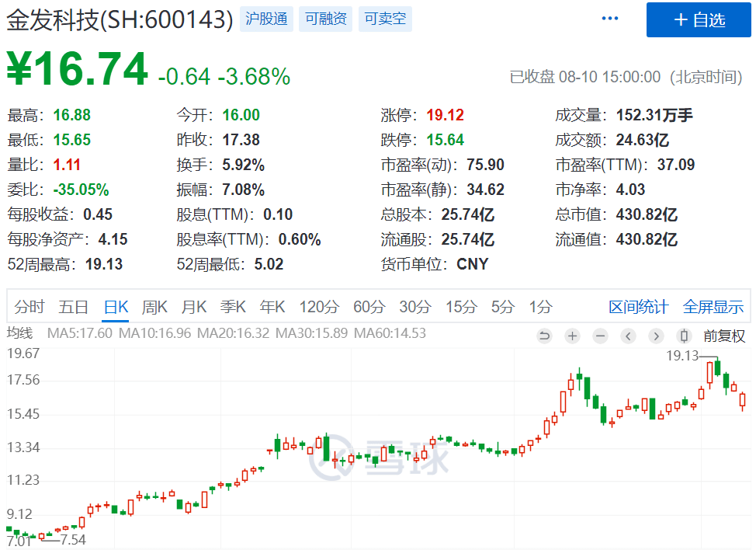Click the 可卖空 tag

[385, 19]
